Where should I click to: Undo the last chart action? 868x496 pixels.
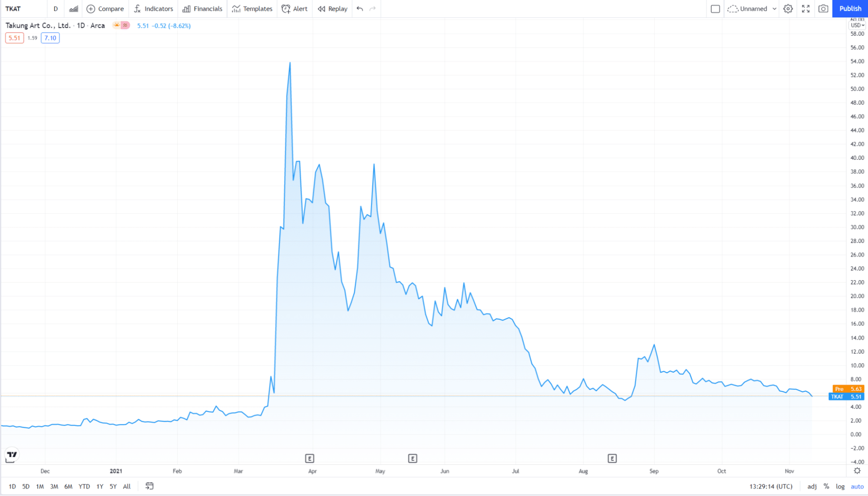click(360, 9)
